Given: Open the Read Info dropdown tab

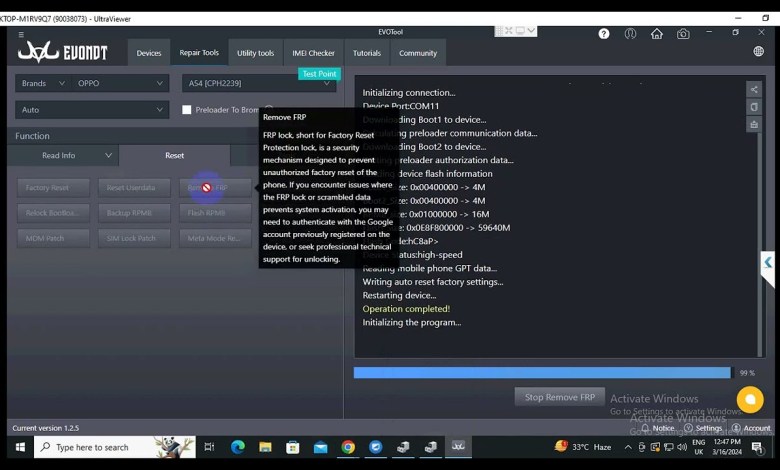Looking at the screenshot, I should [64, 156].
